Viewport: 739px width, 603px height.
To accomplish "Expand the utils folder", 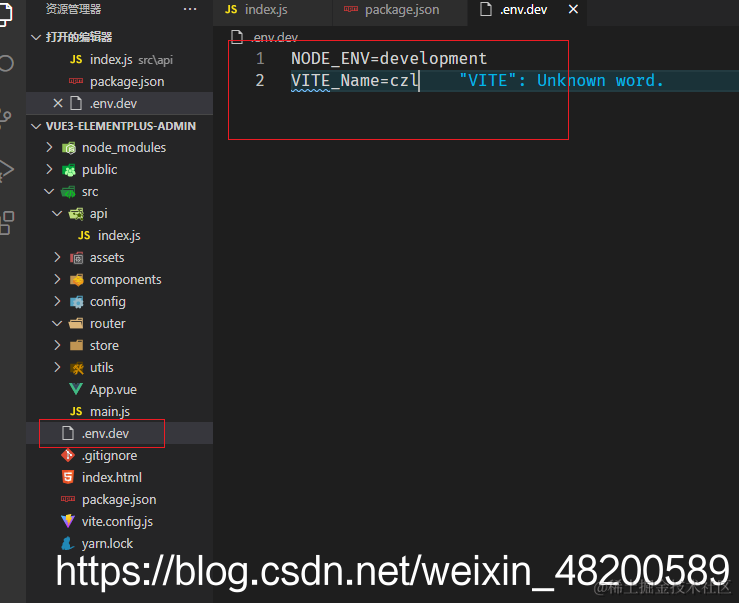I will [57, 367].
